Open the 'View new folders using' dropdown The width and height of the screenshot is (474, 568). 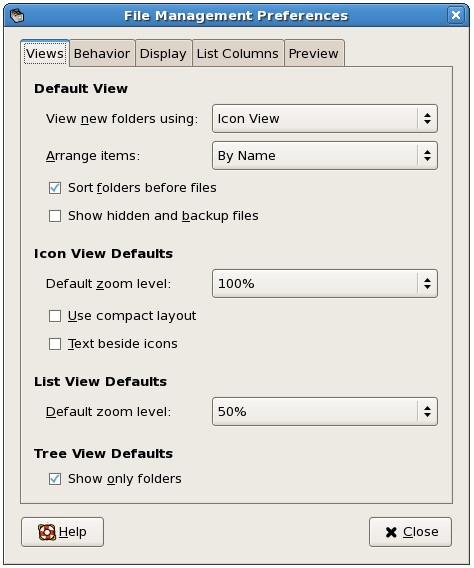coord(325,118)
